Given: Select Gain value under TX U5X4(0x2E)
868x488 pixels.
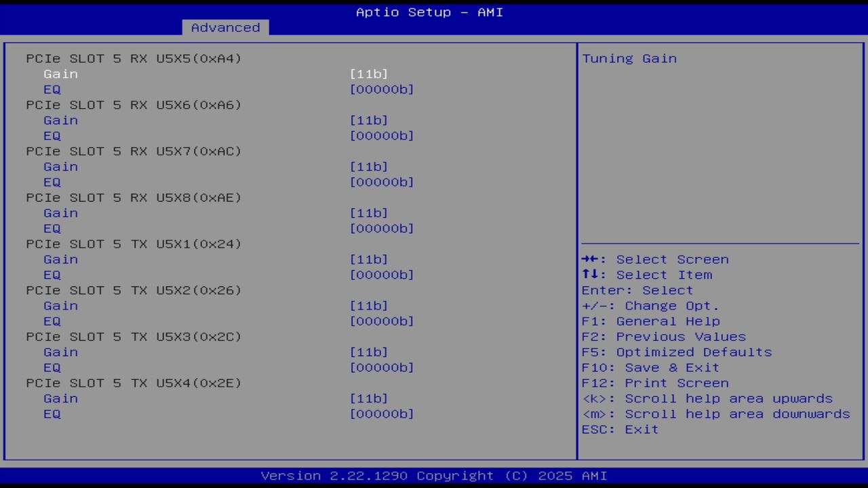Looking at the screenshot, I should tap(369, 399).
